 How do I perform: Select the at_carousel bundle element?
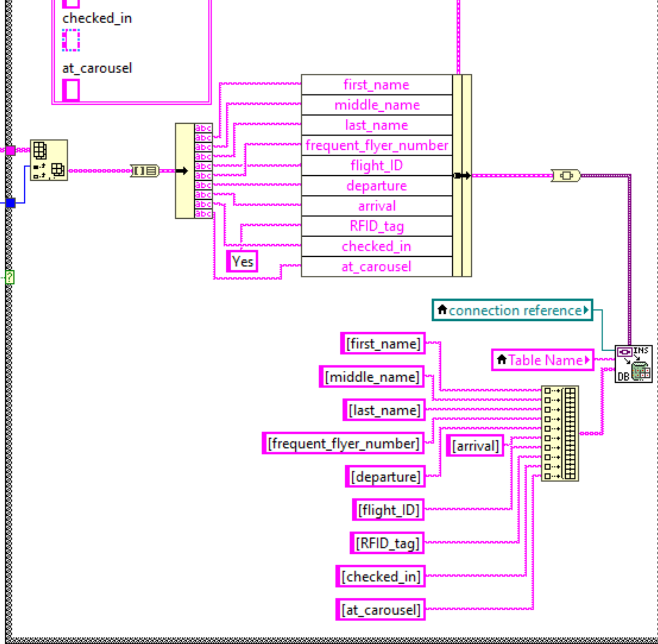(377, 267)
